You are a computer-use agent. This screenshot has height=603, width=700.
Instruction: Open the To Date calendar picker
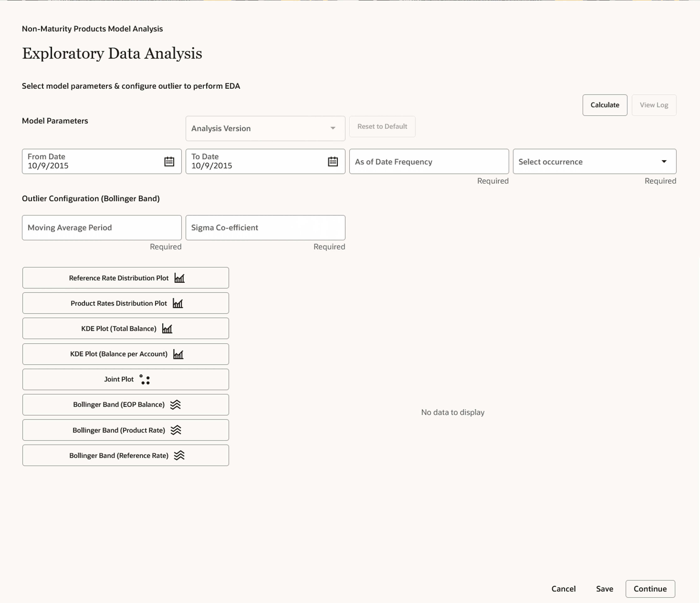pos(333,162)
